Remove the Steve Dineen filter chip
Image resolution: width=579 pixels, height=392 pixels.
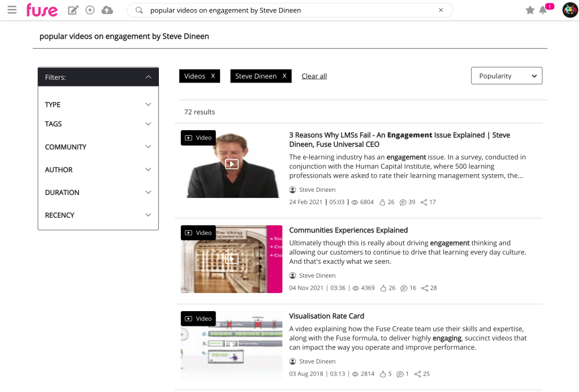click(284, 76)
